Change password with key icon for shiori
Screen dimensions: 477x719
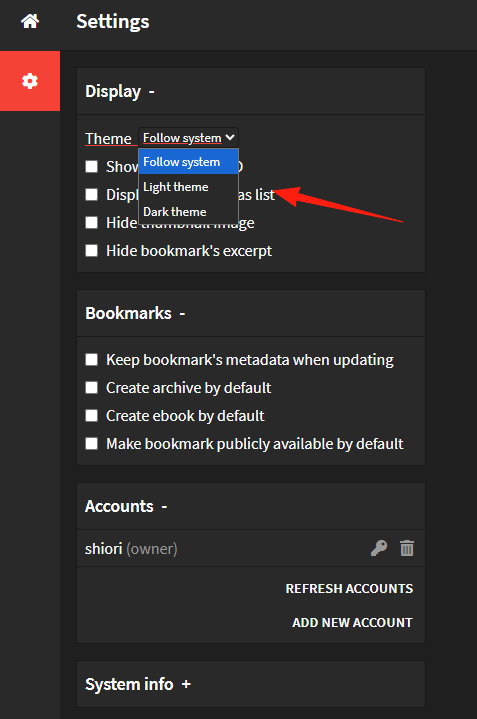[x=379, y=548]
